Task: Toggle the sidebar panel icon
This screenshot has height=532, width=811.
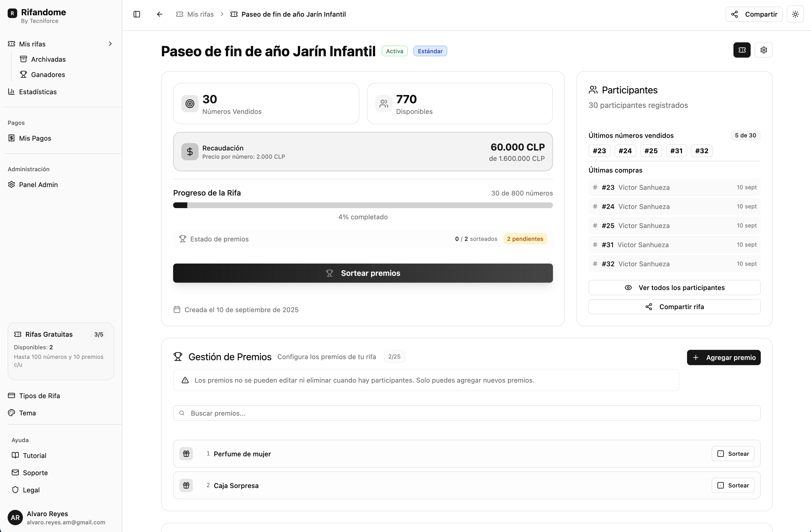Action: click(137, 14)
